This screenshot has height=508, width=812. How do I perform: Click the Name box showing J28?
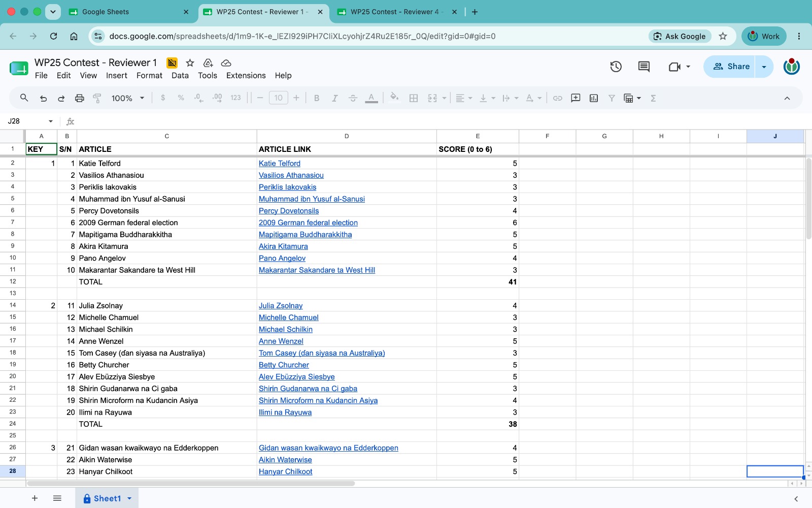(30, 121)
